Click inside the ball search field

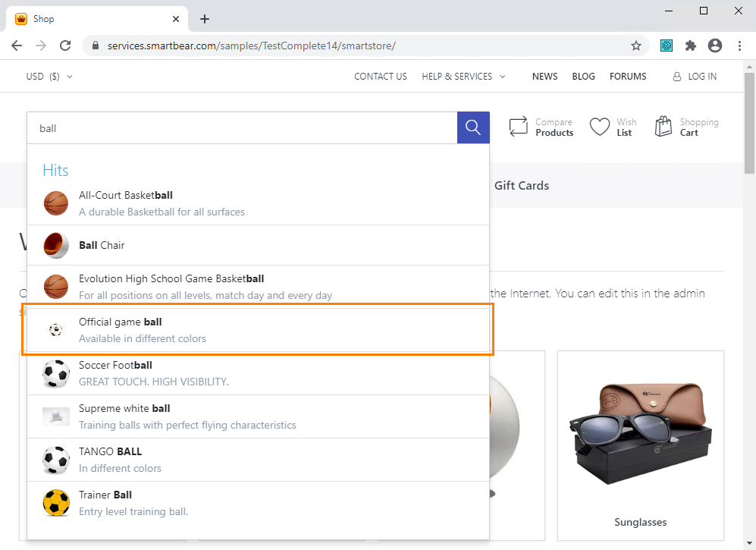(227, 127)
